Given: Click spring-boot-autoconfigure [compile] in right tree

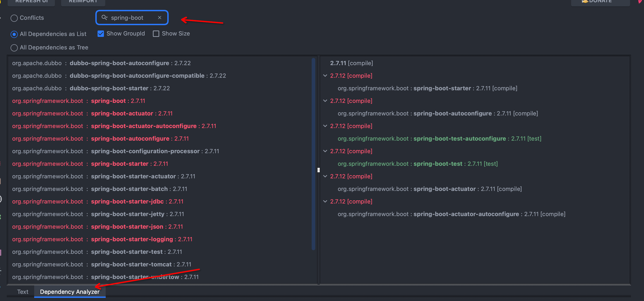Looking at the screenshot, I should [x=438, y=113].
